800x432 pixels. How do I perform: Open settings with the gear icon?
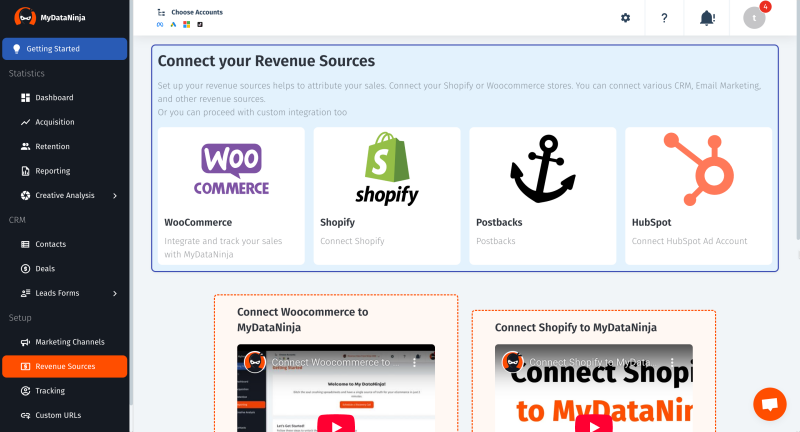[625, 18]
